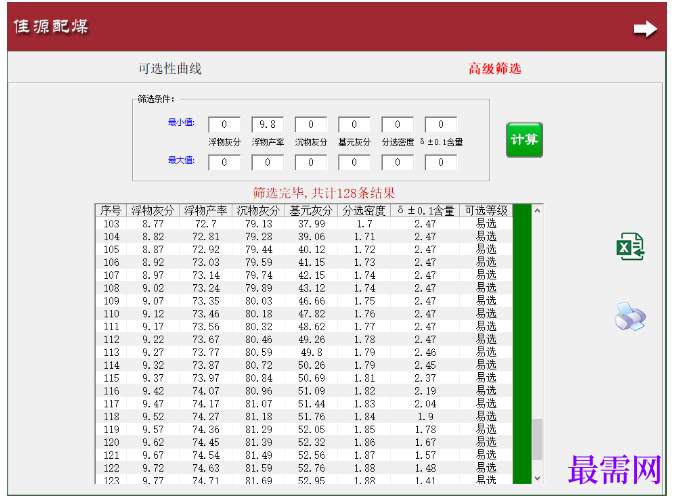Click the 分选密度 column header
The image size is (680, 501).
[364, 211]
